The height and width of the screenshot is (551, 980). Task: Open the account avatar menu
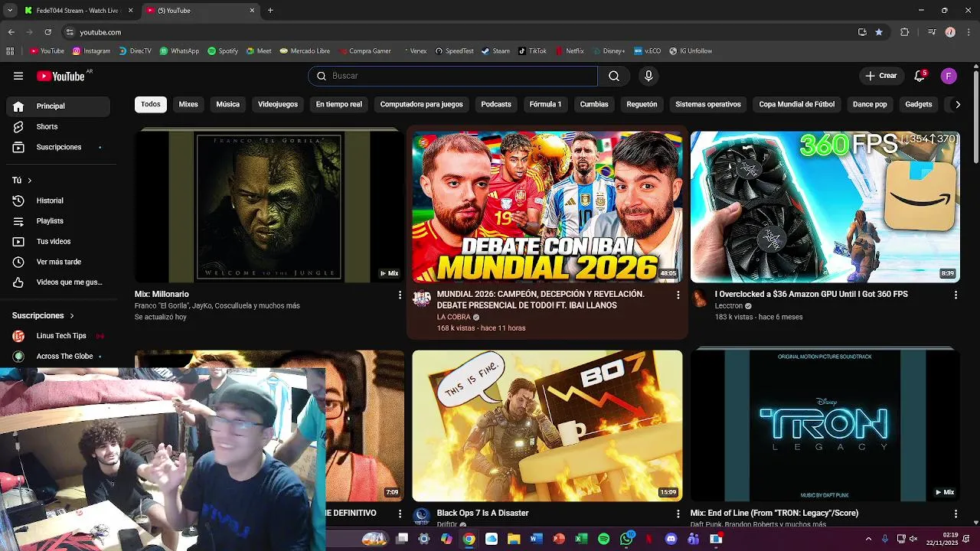coord(949,76)
